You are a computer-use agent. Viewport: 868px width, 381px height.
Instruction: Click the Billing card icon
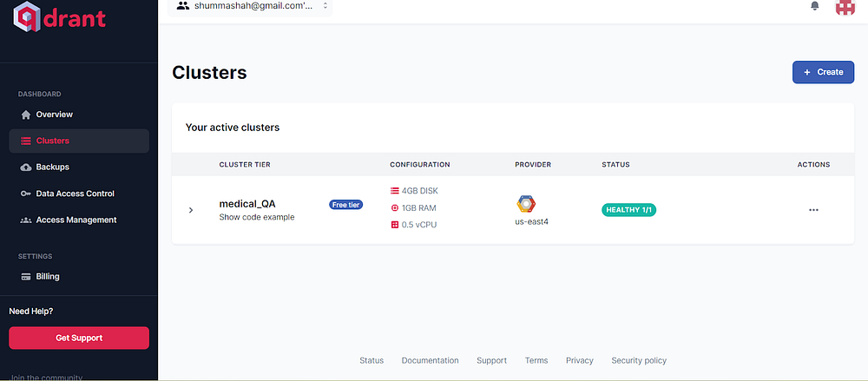26,277
